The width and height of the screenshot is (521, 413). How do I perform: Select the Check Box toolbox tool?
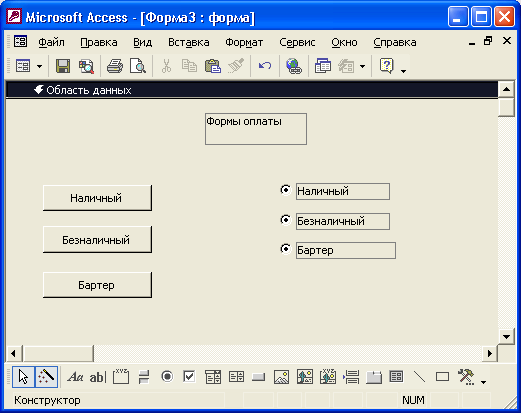(x=189, y=377)
